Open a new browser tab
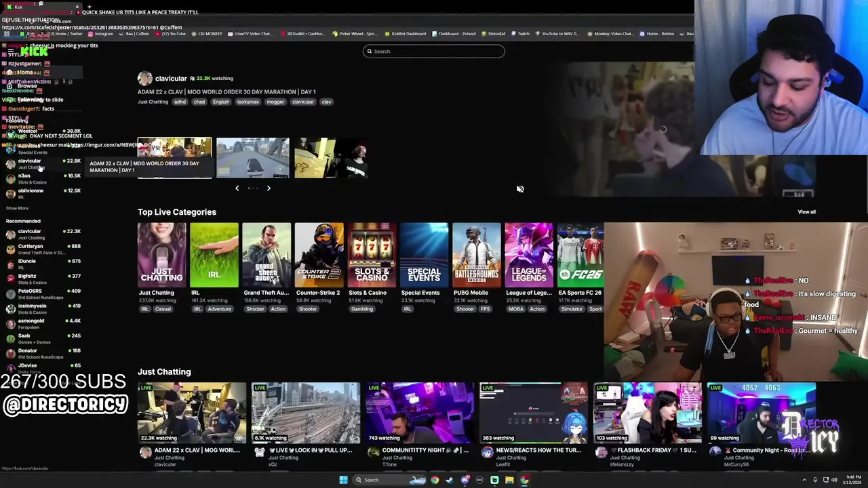 89,7
